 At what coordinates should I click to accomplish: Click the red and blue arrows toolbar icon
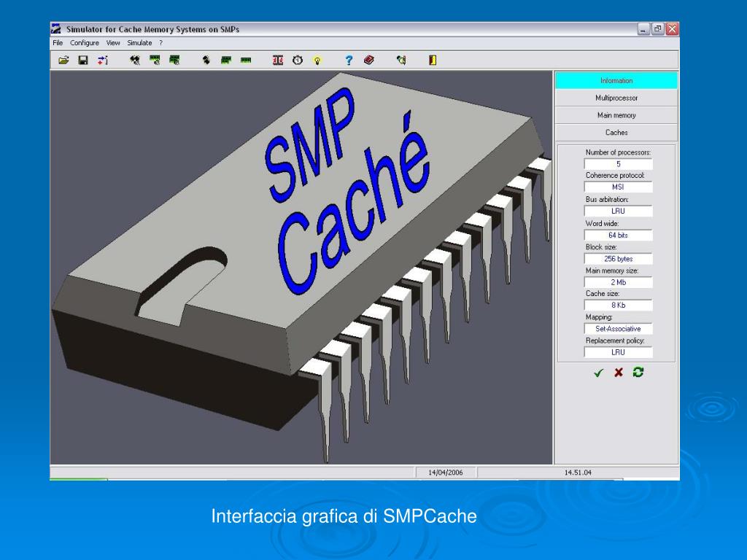(103, 61)
